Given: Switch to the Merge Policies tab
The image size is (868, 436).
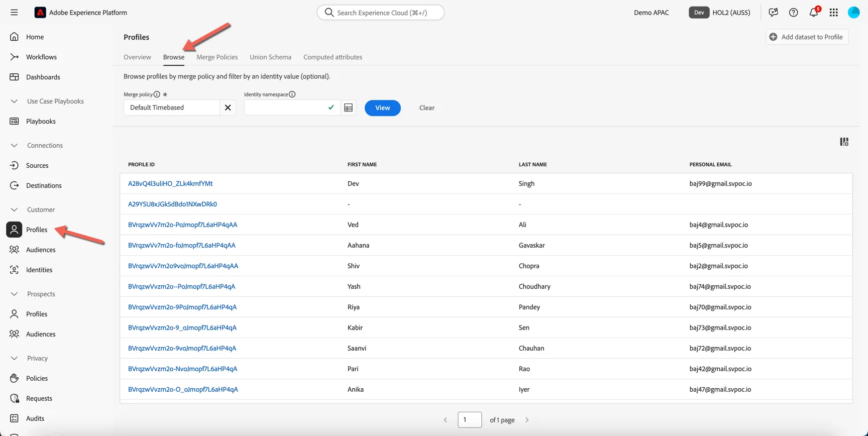Looking at the screenshot, I should pyautogui.click(x=217, y=57).
